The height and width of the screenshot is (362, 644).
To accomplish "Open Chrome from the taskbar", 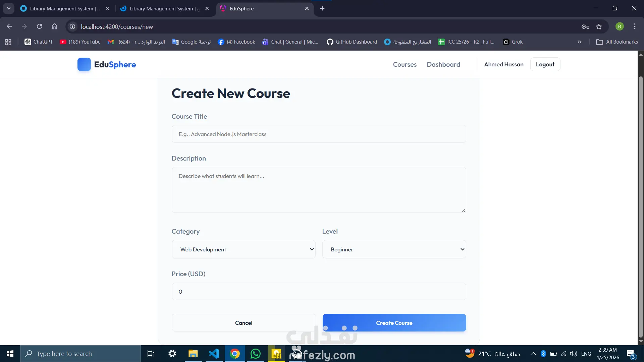I will coord(235,354).
